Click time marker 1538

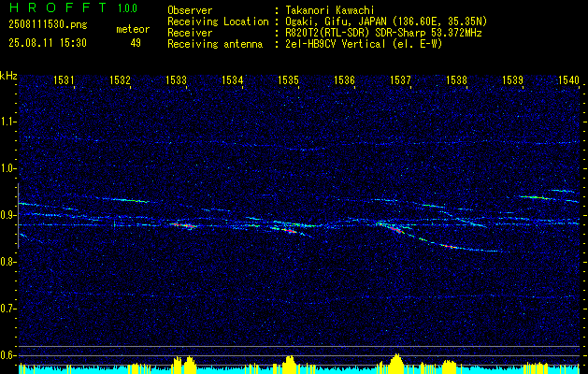456,79
